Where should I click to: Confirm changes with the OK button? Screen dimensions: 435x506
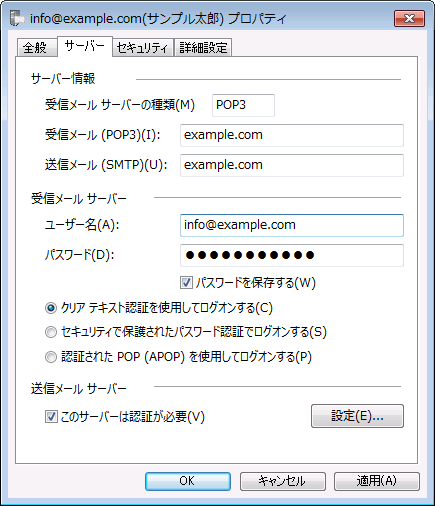(x=188, y=481)
